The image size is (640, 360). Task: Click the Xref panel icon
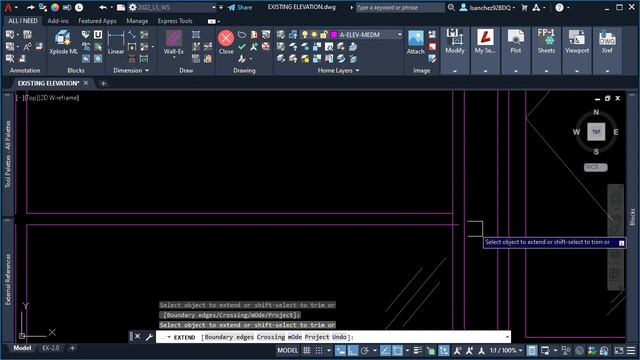tap(607, 42)
